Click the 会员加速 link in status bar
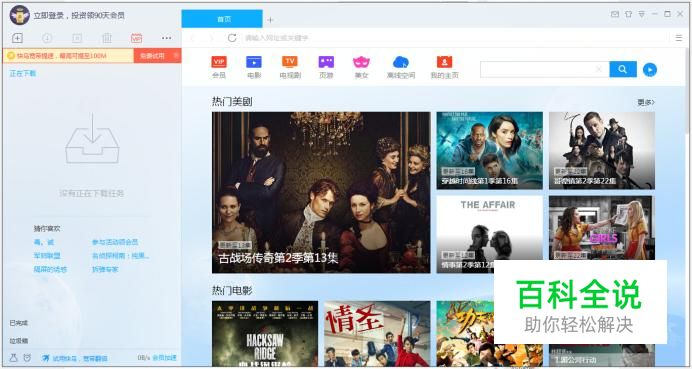Image resolution: width=692 pixels, height=369 pixels. click(x=164, y=358)
